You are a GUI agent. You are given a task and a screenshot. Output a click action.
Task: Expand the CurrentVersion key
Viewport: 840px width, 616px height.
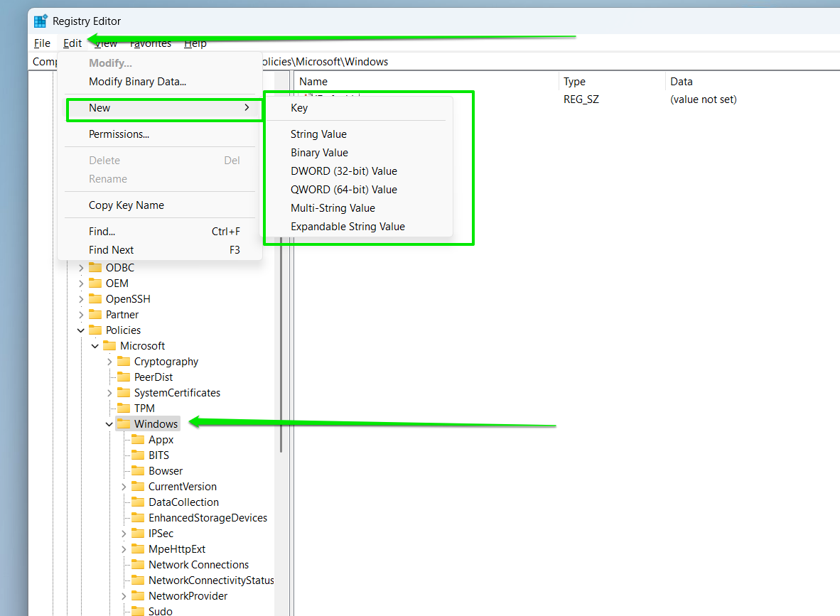(124, 487)
